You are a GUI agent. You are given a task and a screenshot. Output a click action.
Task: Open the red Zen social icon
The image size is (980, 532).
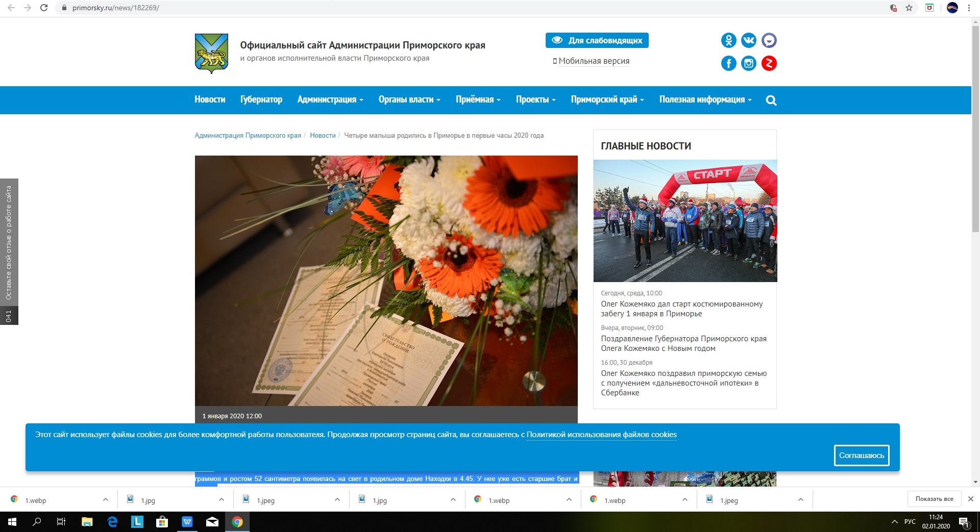click(769, 63)
